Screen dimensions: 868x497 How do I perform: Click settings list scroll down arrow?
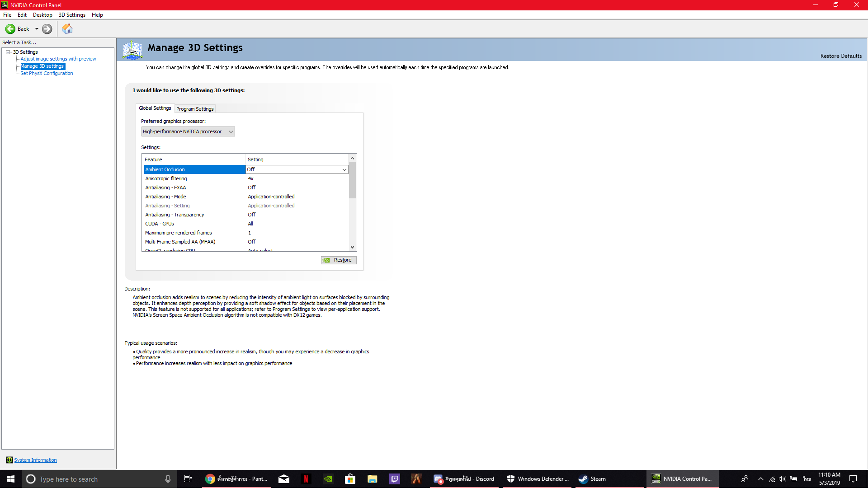353,247
